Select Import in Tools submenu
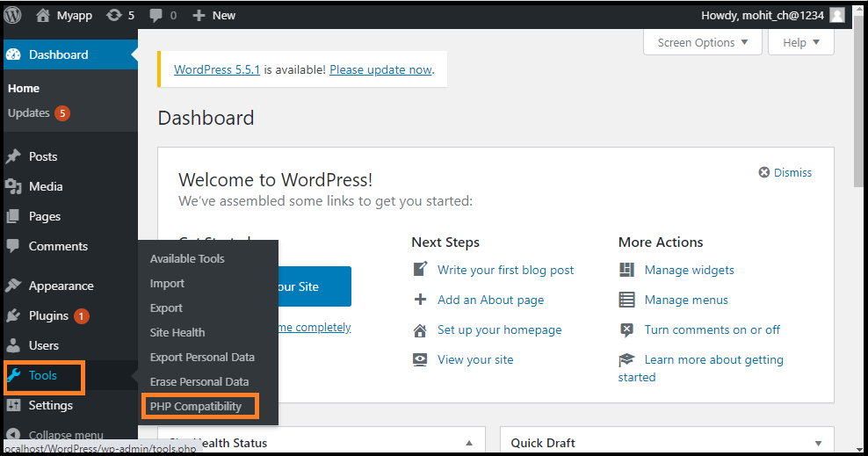 [167, 283]
